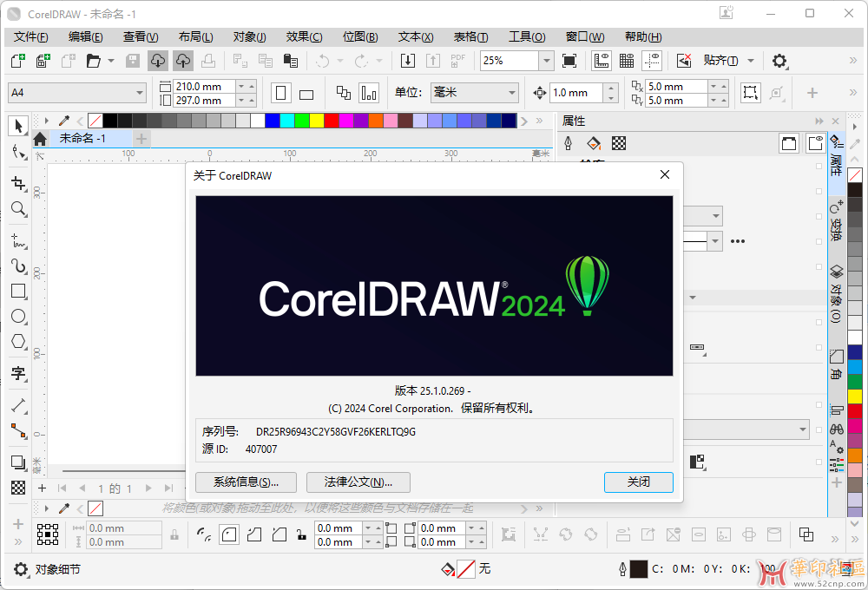Add a page with the plus button
The image size is (868, 590).
tap(42, 488)
